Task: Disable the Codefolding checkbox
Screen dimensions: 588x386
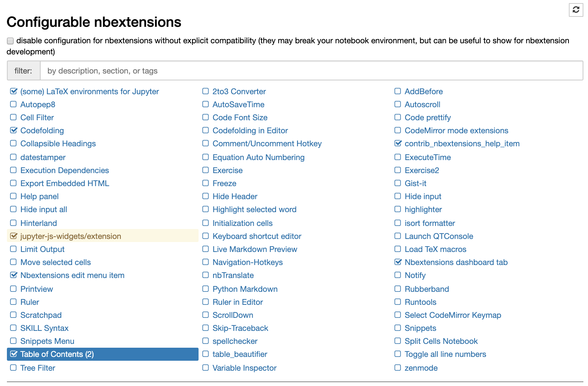Action: click(13, 130)
